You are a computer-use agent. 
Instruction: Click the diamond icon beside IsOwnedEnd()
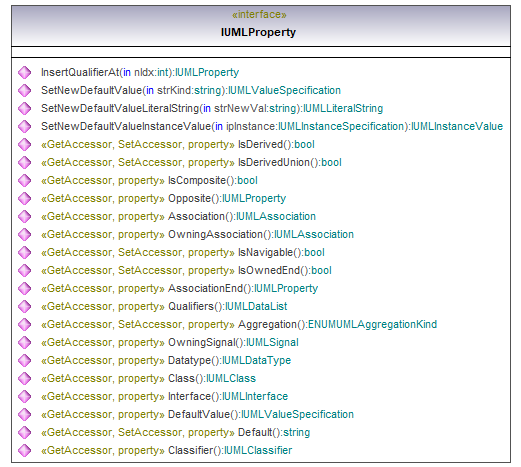point(24,270)
